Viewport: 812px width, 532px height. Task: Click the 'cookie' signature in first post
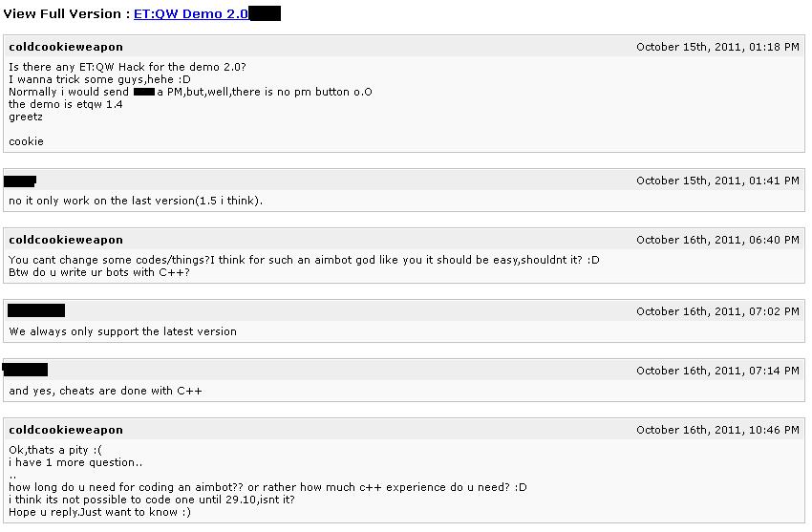click(x=26, y=141)
